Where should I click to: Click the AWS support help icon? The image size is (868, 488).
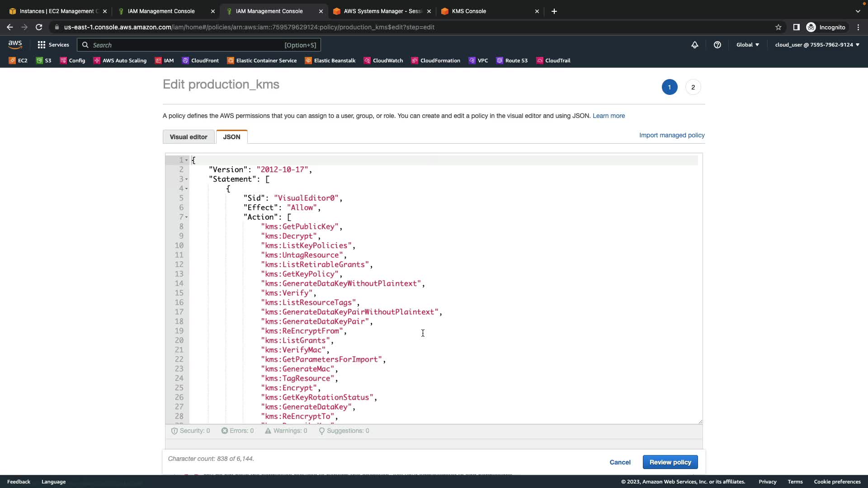717,45
